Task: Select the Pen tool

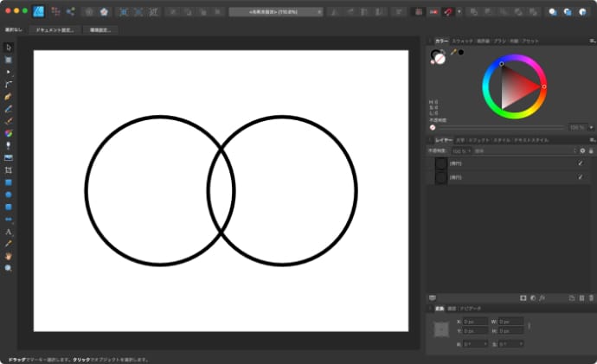Action: [9, 85]
